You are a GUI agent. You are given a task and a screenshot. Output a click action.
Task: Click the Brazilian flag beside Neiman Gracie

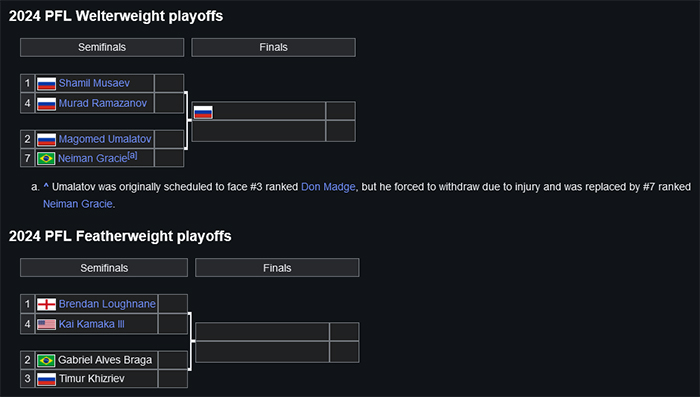(x=46, y=159)
